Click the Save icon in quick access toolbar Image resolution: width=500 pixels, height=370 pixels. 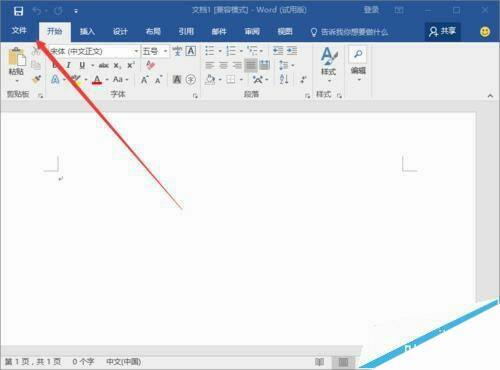[18, 11]
